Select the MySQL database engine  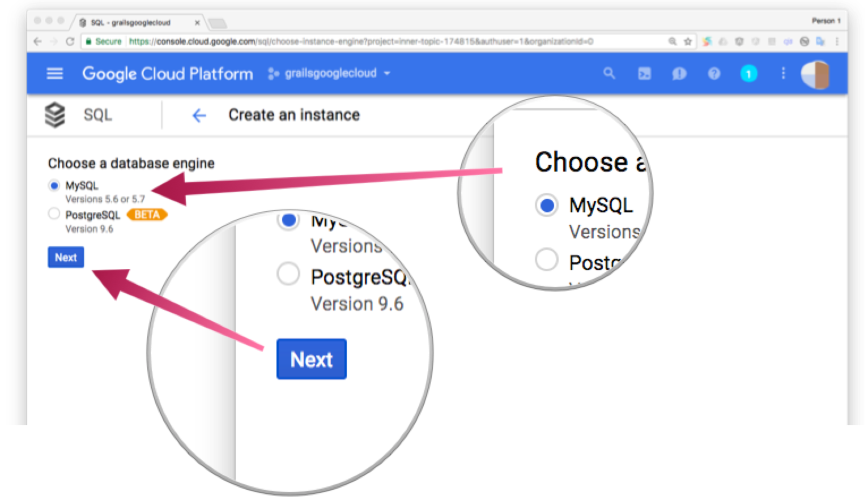coord(54,185)
